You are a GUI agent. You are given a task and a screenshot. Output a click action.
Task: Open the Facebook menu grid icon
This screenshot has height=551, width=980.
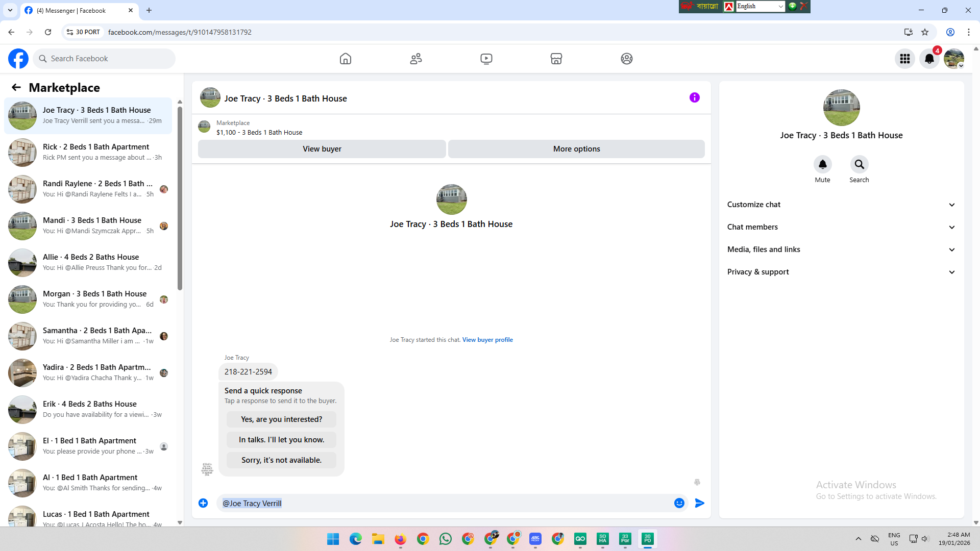pos(905,59)
